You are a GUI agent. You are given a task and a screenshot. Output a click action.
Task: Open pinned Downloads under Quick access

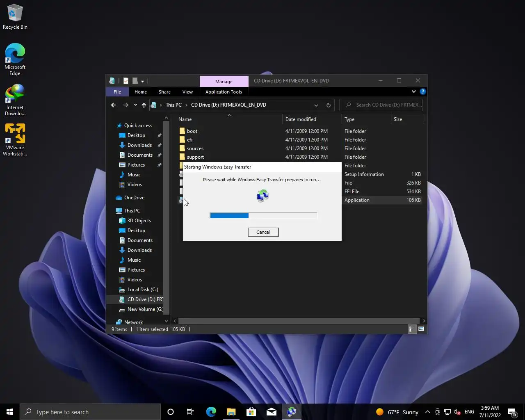(x=139, y=145)
